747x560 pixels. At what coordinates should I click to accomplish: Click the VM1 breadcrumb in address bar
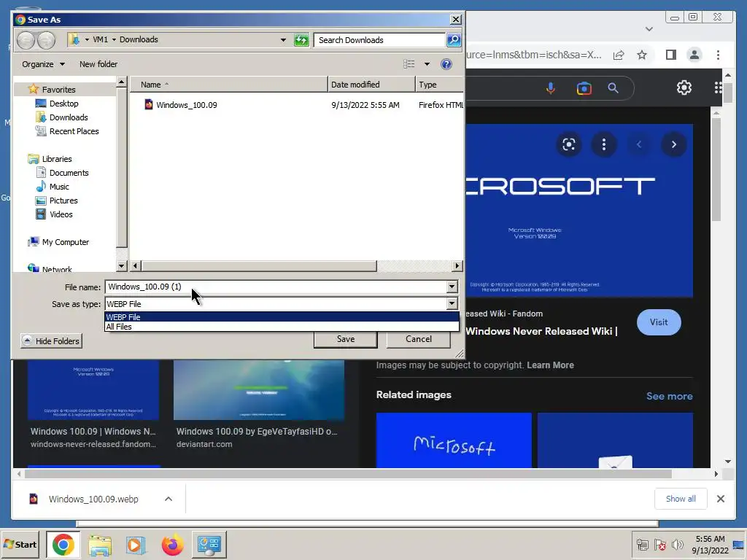click(x=100, y=39)
